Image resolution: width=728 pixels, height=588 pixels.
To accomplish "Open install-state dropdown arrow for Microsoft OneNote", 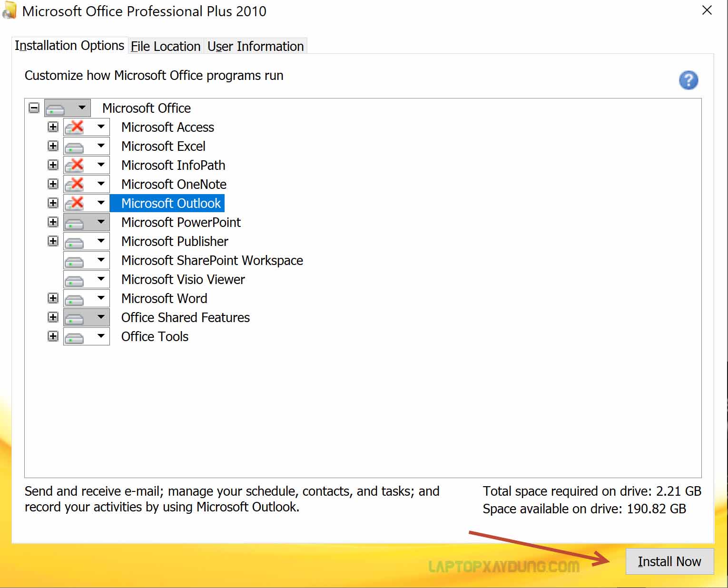I will 101,184.
